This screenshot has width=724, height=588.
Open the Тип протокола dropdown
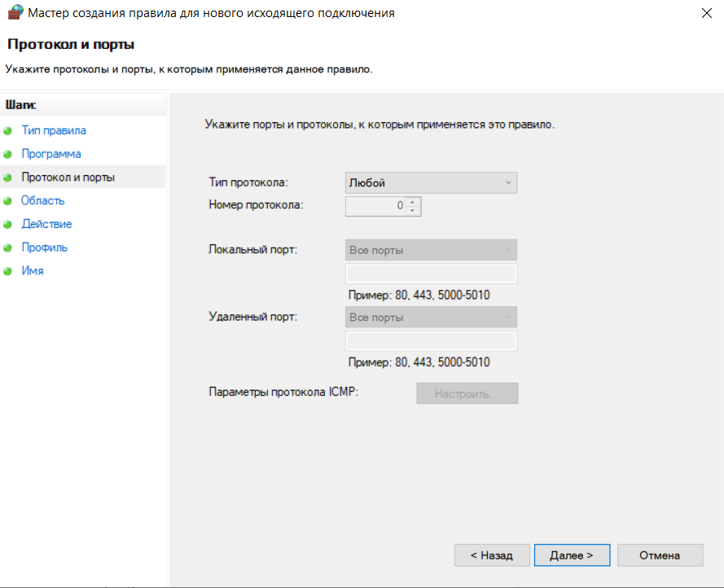tap(431, 182)
